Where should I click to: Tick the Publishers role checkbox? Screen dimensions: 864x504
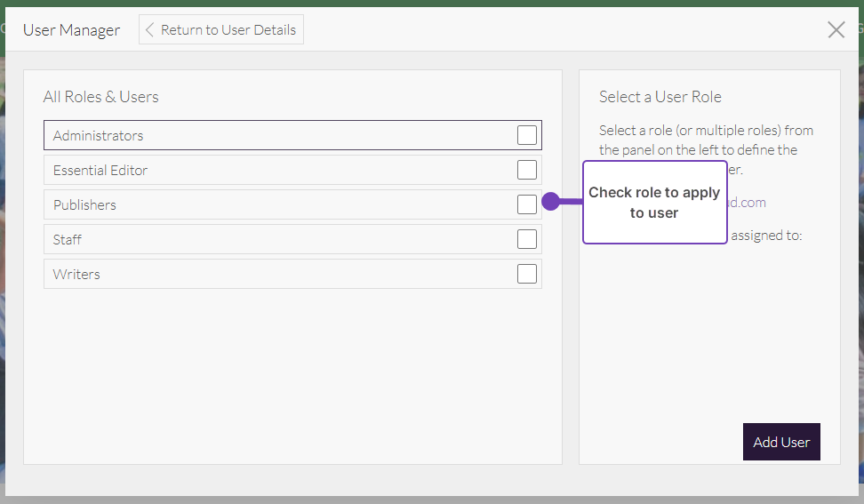tap(527, 204)
